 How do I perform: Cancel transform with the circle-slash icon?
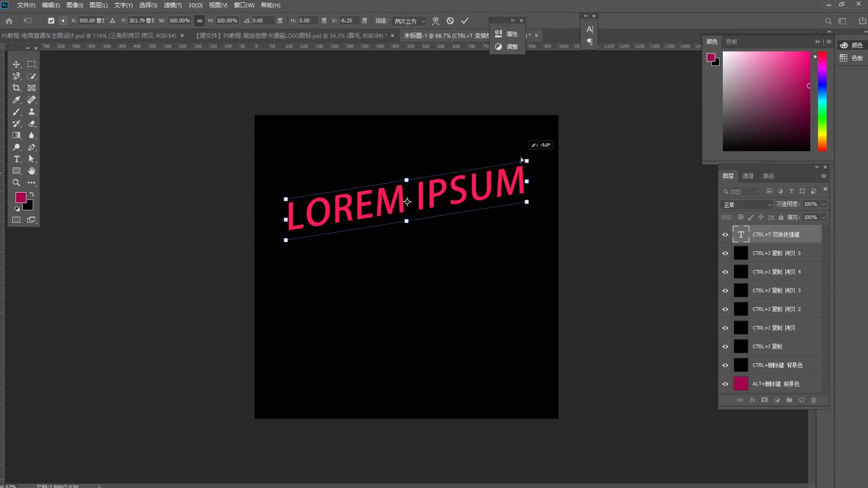pos(450,21)
